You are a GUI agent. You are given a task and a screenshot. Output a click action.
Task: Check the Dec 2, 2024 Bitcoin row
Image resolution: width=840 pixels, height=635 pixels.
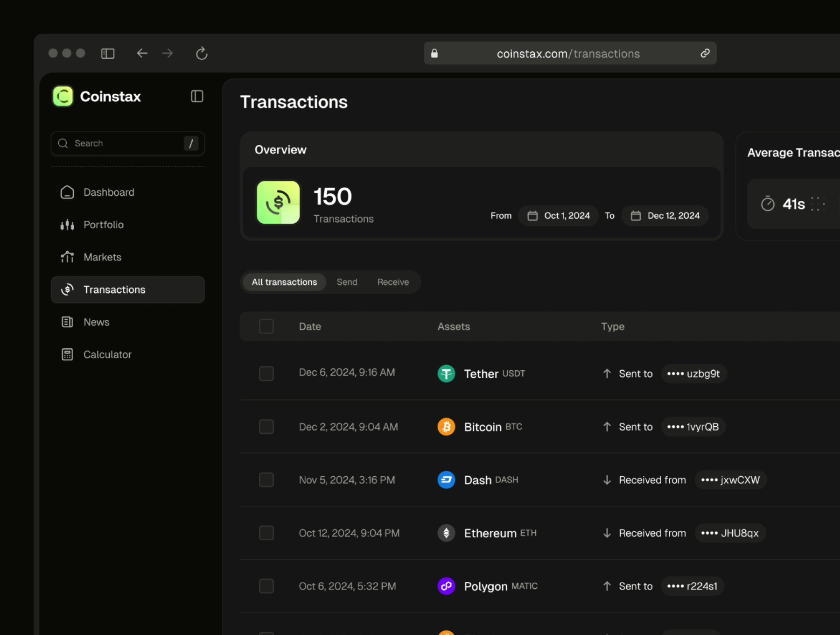click(266, 427)
